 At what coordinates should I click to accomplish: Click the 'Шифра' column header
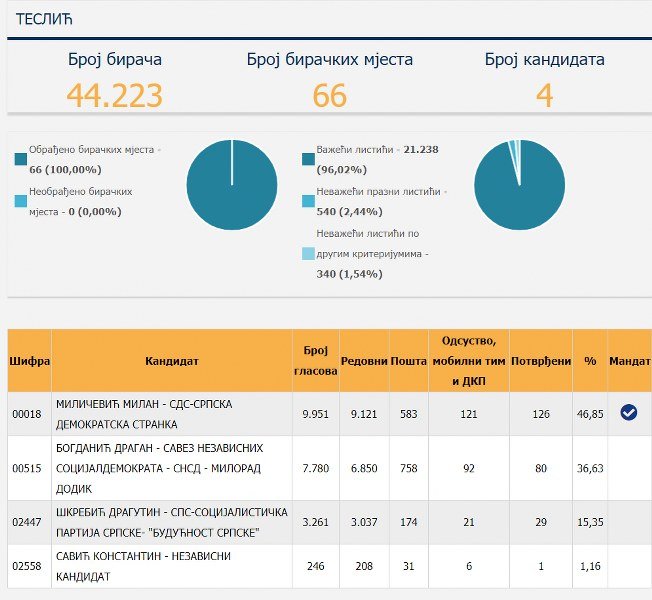(29, 360)
